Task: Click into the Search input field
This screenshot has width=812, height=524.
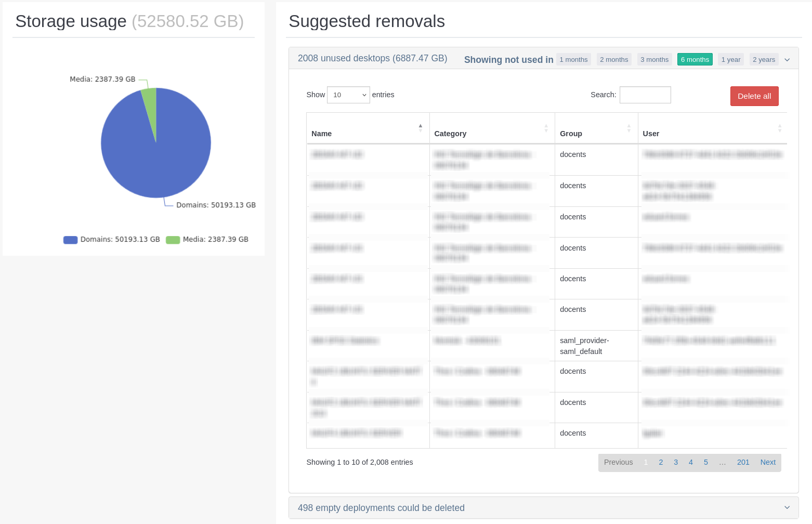Action: click(645, 95)
